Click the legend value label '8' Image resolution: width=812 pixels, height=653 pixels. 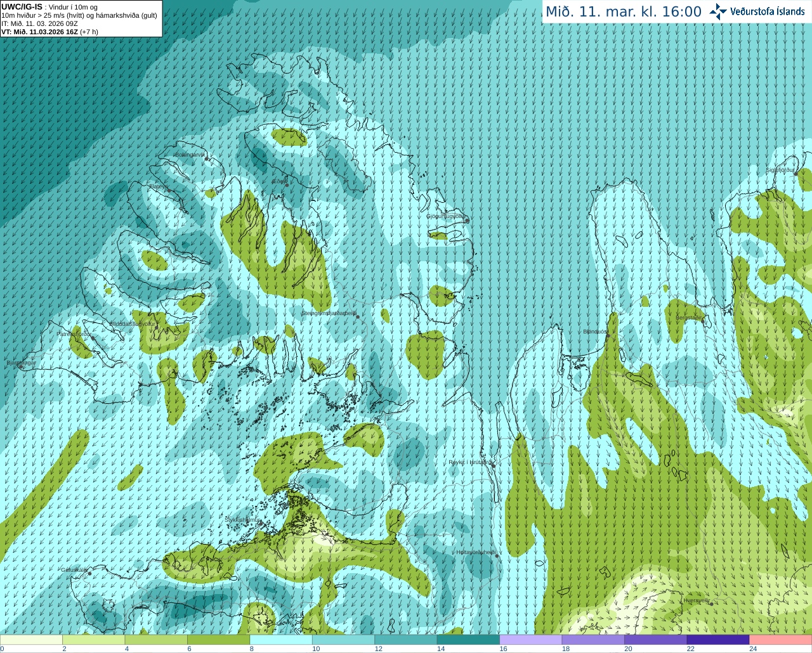coord(252,649)
